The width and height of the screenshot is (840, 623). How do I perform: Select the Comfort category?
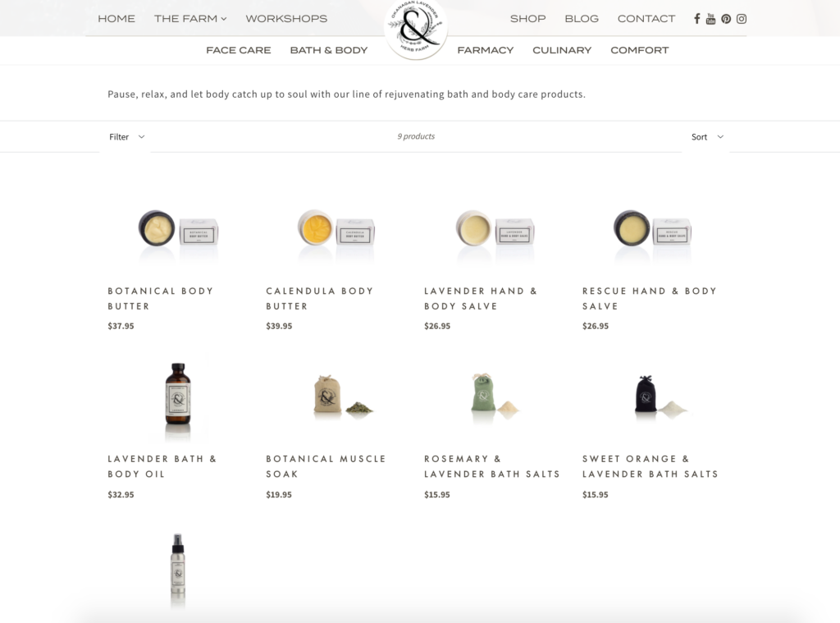tap(640, 50)
